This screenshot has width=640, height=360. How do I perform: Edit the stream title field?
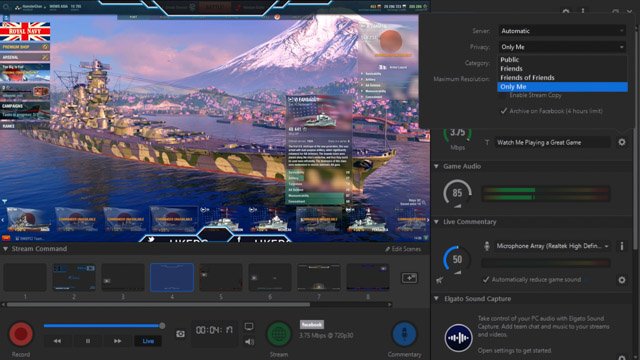click(x=552, y=142)
